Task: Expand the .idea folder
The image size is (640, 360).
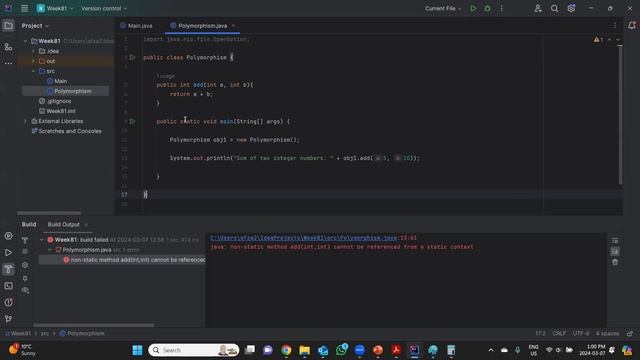Action: [x=33, y=51]
